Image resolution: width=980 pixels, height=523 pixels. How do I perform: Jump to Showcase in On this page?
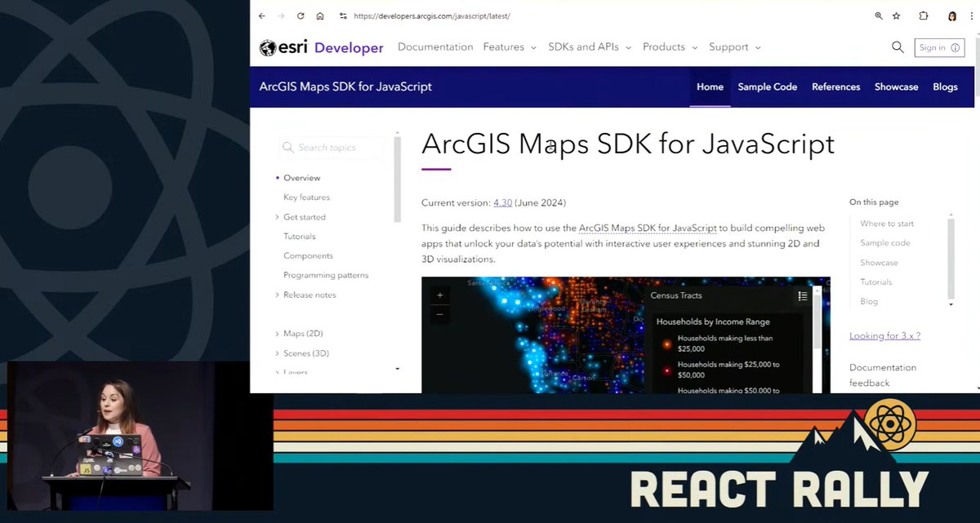(879, 263)
